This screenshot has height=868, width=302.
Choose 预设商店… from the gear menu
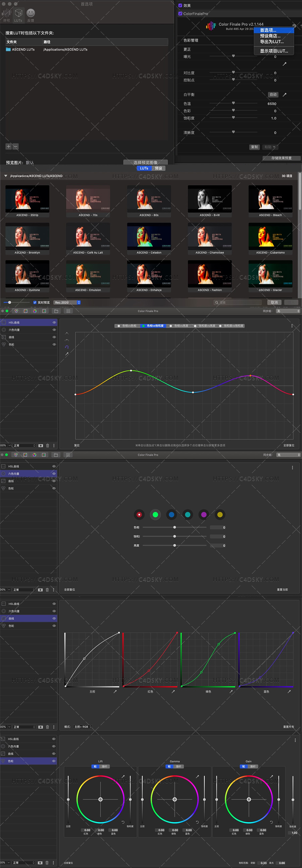[x=274, y=36]
